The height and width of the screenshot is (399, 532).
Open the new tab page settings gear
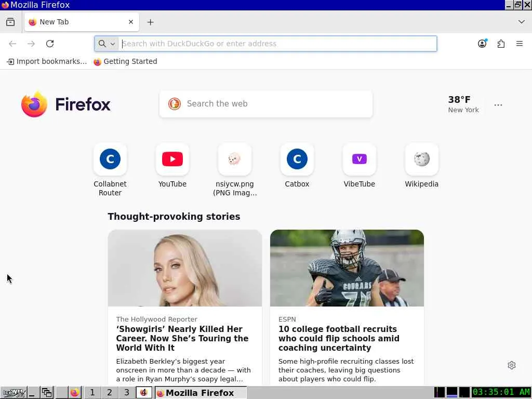click(512, 365)
